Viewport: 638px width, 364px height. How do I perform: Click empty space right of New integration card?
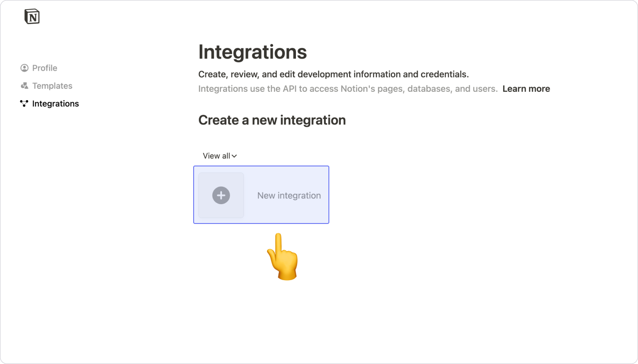(x=439, y=195)
